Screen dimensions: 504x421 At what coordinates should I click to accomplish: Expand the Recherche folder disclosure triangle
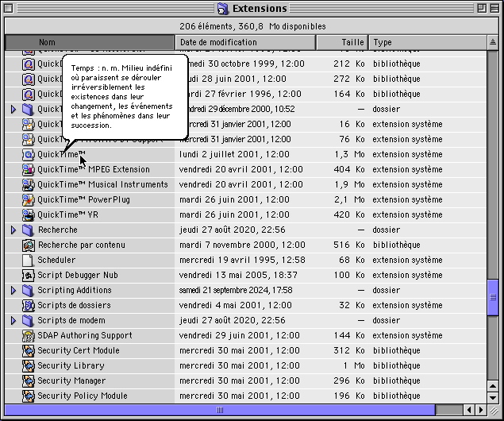click(x=13, y=230)
